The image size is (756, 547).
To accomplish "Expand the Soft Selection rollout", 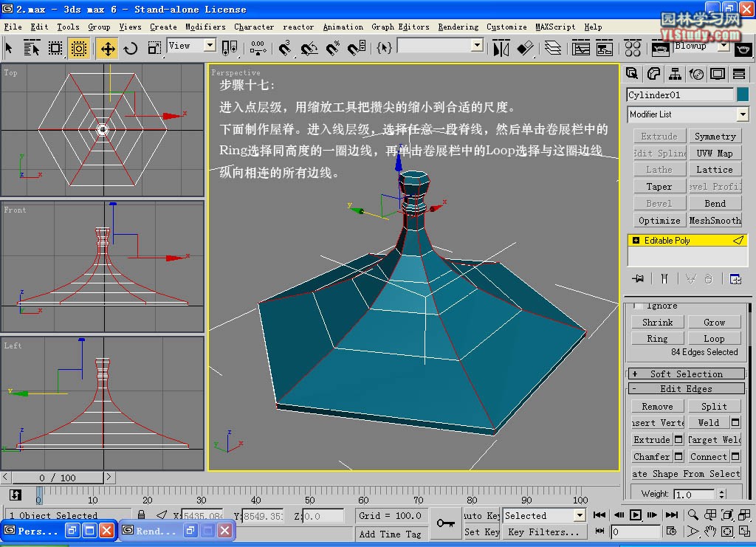I will 686,374.
